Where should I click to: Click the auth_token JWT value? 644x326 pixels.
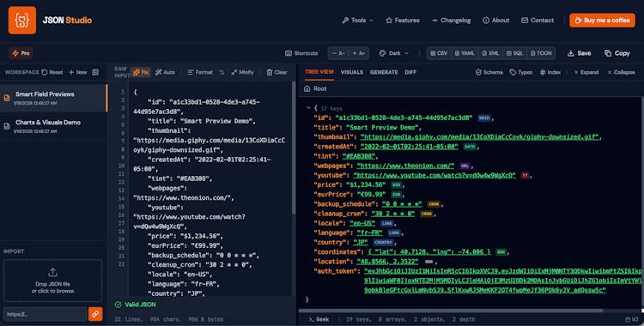click(502, 281)
